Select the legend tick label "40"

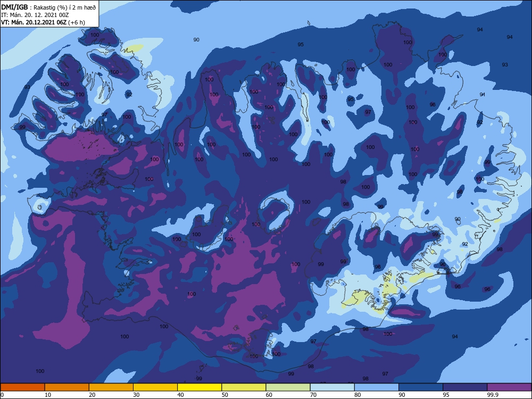point(181,395)
